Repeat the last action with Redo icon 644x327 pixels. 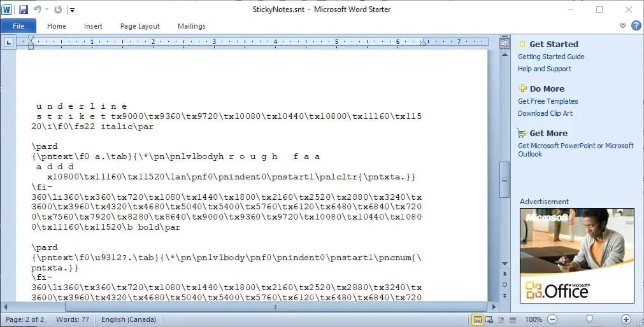coord(58,9)
